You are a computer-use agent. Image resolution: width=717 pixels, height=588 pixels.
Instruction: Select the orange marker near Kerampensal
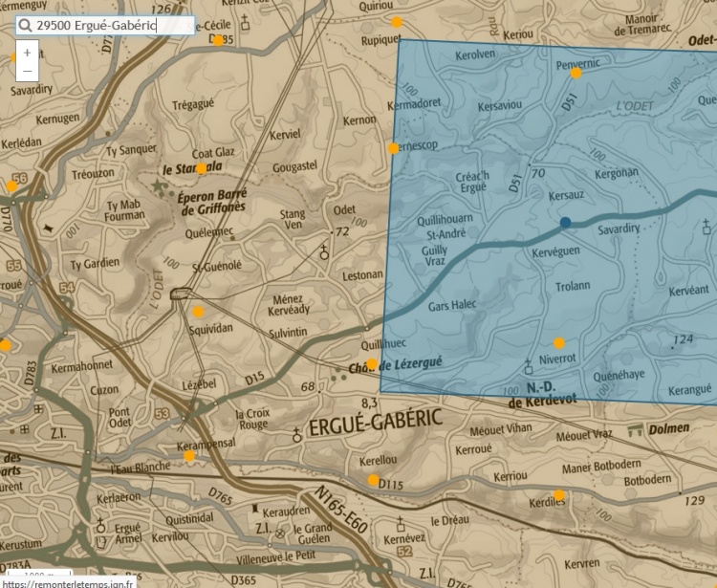tap(189, 456)
